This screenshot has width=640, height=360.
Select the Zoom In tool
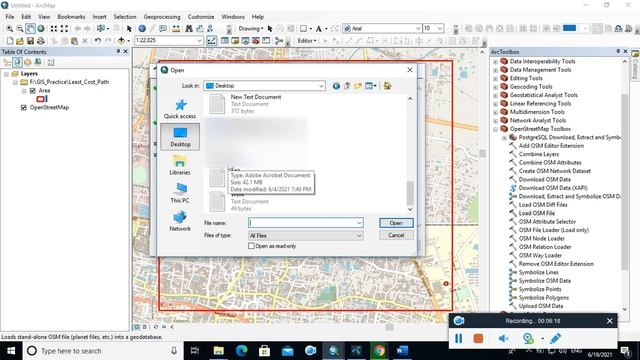pyautogui.click(x=9, y=29)
